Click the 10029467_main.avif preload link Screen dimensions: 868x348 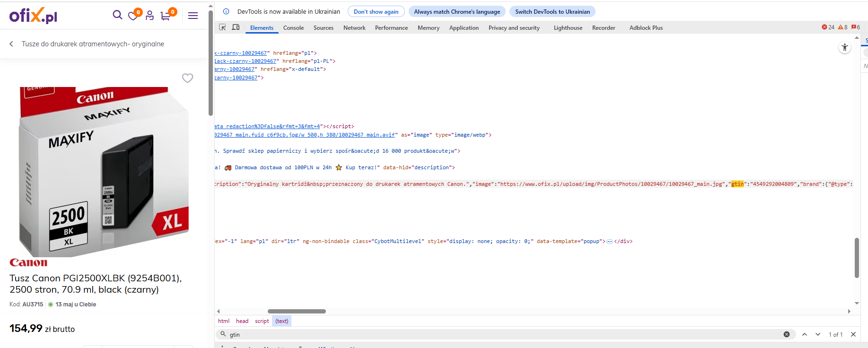click(x=305, y=135)
